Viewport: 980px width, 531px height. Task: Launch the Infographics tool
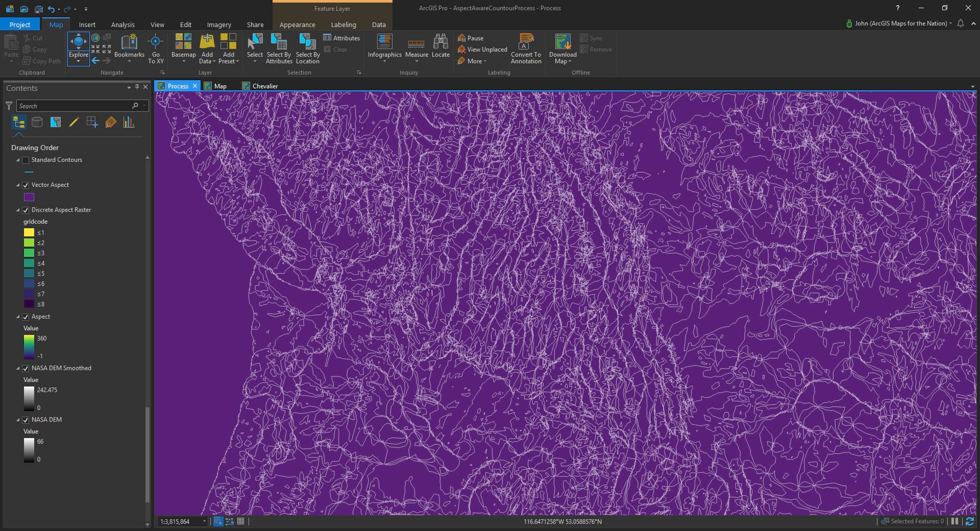pyautogui.click(x=384, y=48)
